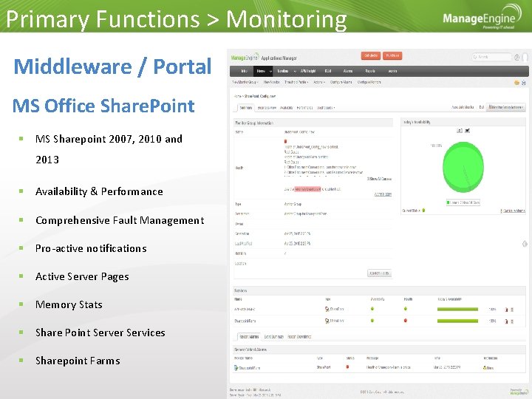Select the Recent Alarms tab
Viewport: 532px width, 399px height.
tap(249, 337)
